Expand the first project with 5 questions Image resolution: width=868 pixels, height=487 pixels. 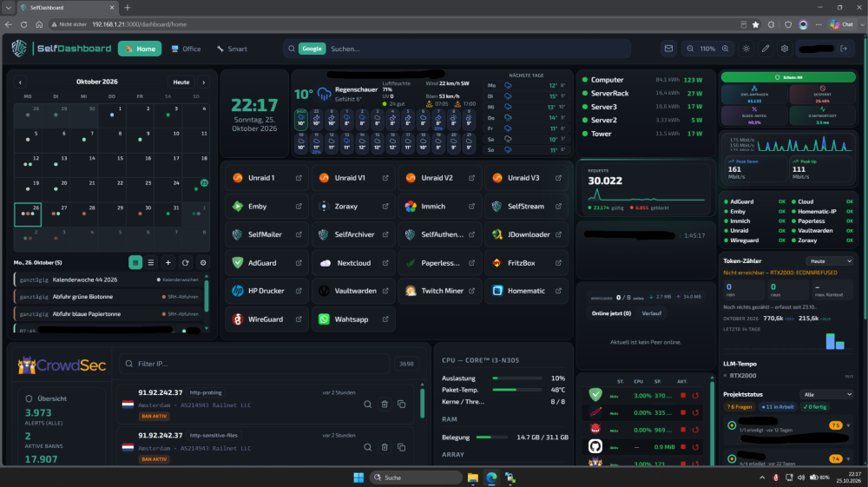[849, 425]
